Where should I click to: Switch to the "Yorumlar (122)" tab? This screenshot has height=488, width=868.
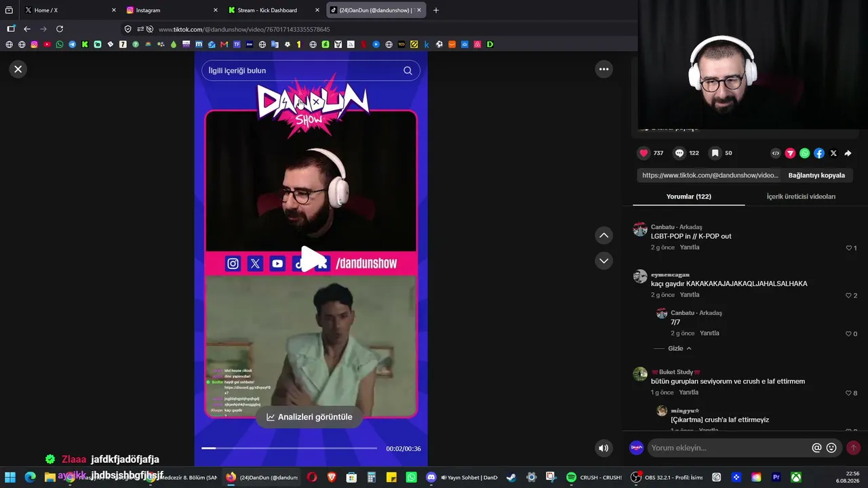tap(688, 197)
